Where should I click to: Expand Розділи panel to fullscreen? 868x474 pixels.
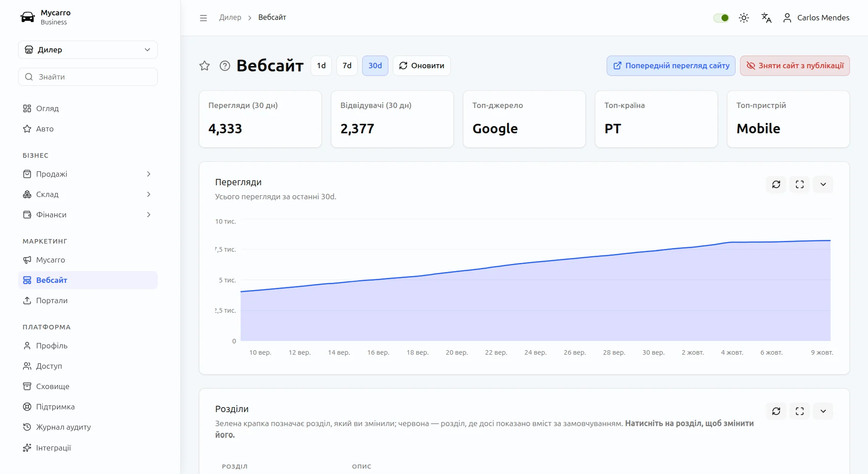800,411
